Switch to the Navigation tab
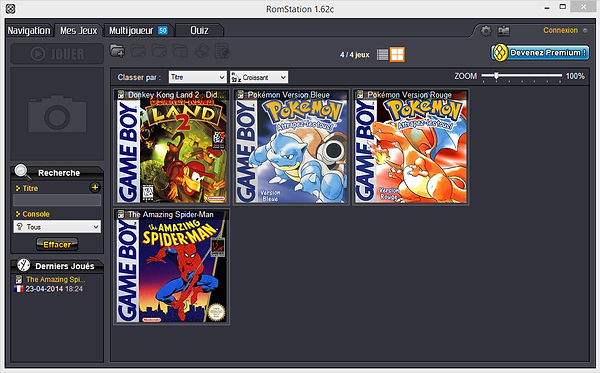Viewport: 600px width, 373px height. point(29,31)
